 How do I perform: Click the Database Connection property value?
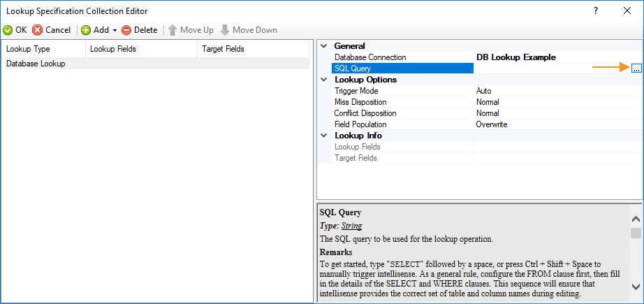pos(552,57)
